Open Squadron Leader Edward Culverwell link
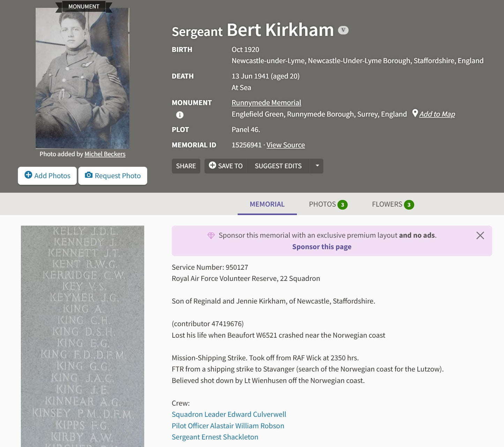This screenshot has height=447, width=504. coord(229,414)
